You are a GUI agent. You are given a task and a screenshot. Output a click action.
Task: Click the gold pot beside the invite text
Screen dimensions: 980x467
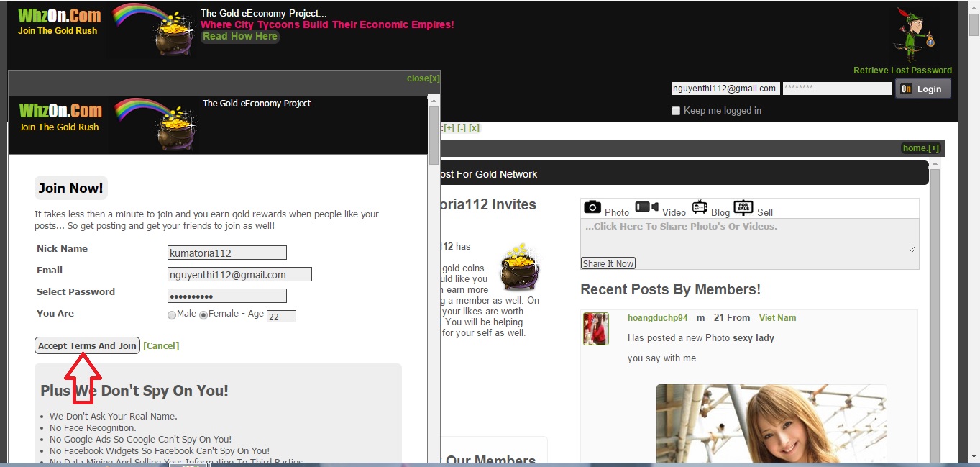(x=519, y=266)
